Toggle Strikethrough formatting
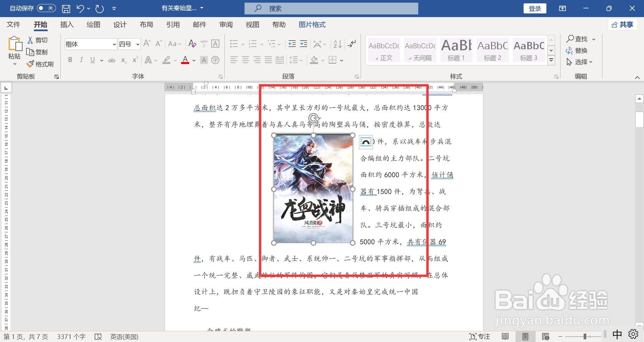This screenshot has width=644, height=342. click(112, 60)
